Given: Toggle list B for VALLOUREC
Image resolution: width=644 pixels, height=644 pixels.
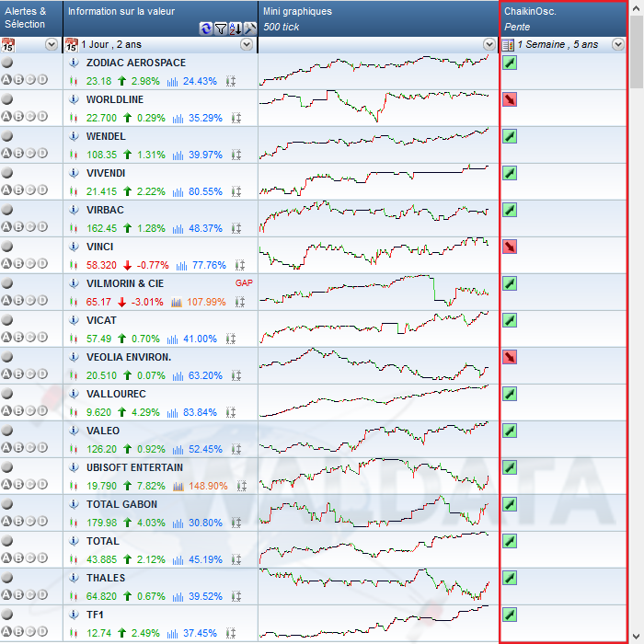Looking at the screenshot, I should coord(18,410).
